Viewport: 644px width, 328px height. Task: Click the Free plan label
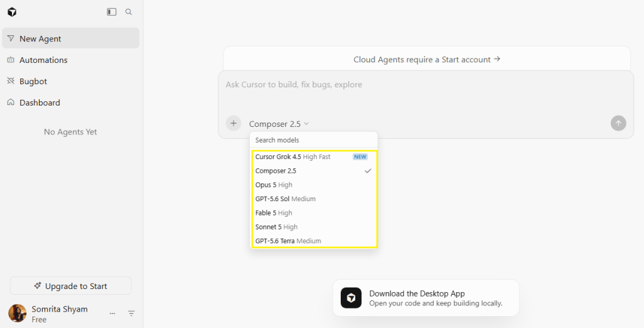pyautogui.click(x=39, y=319)
